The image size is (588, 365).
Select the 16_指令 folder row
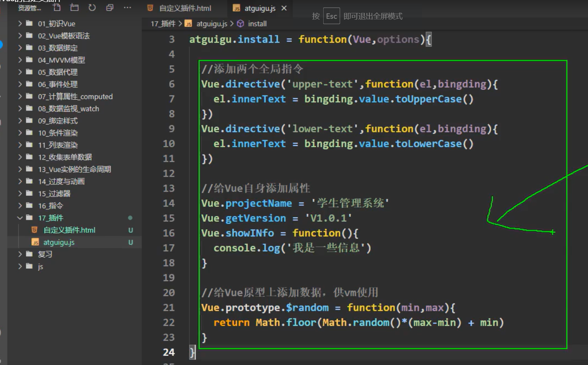[x=75, y=206]
